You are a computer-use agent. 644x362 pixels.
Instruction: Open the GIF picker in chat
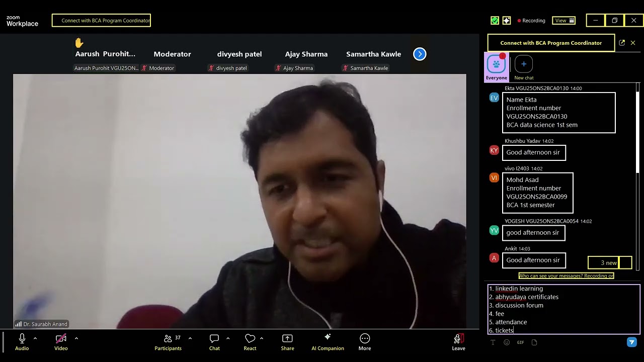(x=520, y=342)
